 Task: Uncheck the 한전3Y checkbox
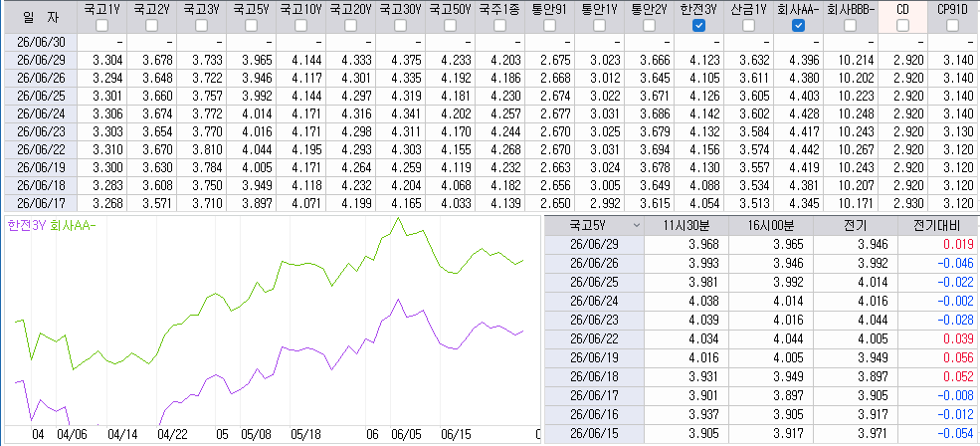point(699,26)
